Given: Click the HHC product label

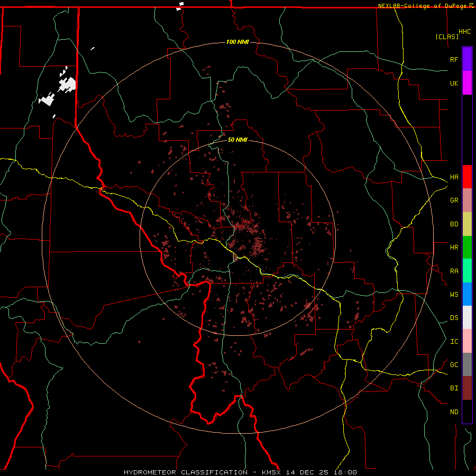Looking at the screenshot, I should [x=464, y=32].
